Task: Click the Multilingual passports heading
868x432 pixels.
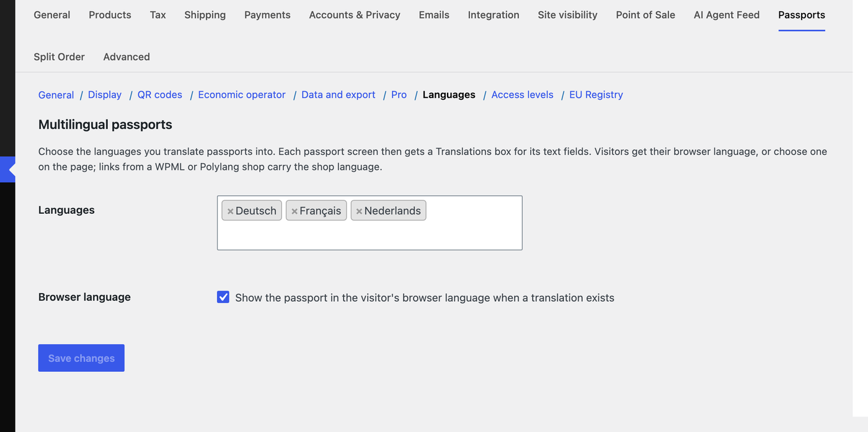Action: (105, 125)
